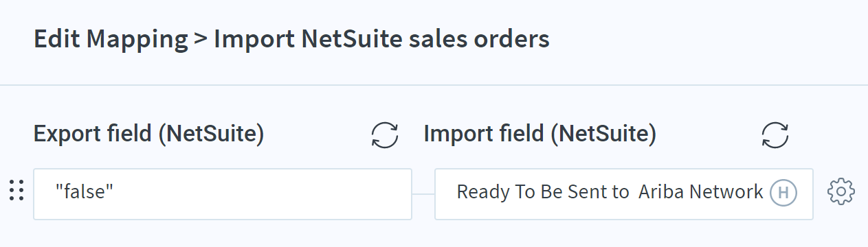The width and height of the screenshot is (868, 247).
Task: Click the Edit Mapping breadcrumb text
Action: click(x=111, y=40)
